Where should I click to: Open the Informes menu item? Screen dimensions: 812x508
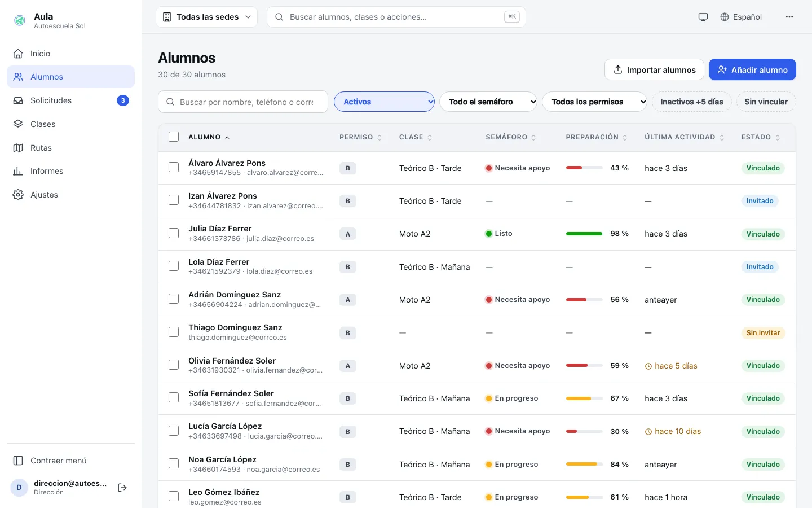70,171
